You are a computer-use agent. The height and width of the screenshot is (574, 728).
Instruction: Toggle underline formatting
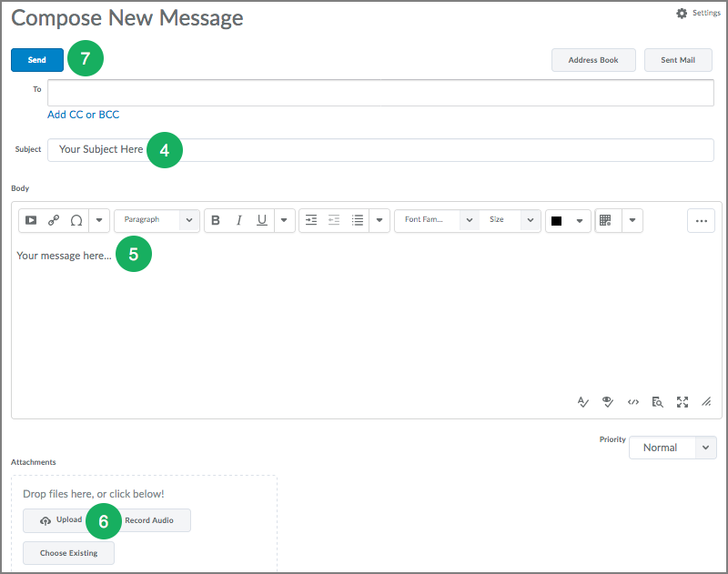[261, 220]
